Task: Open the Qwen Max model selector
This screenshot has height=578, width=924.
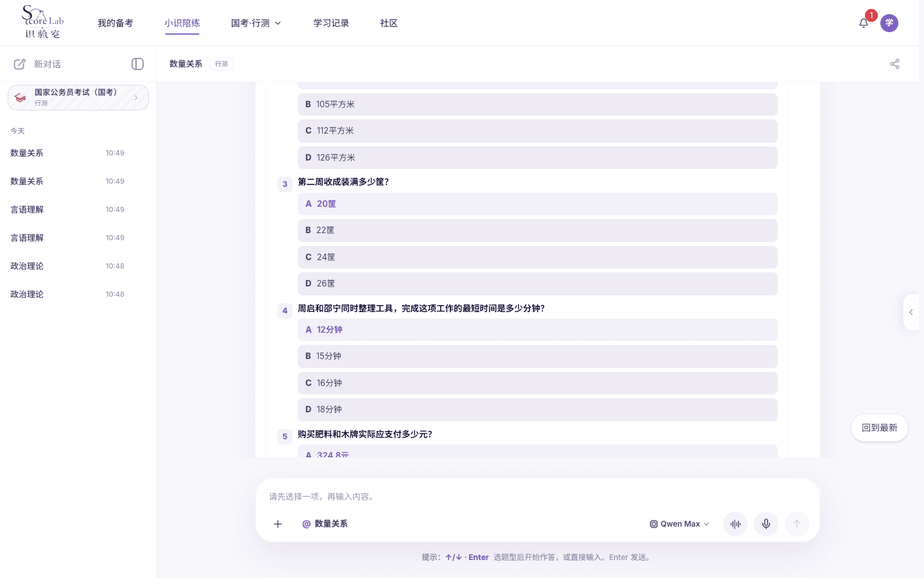Action: click(x=680, y=524)
